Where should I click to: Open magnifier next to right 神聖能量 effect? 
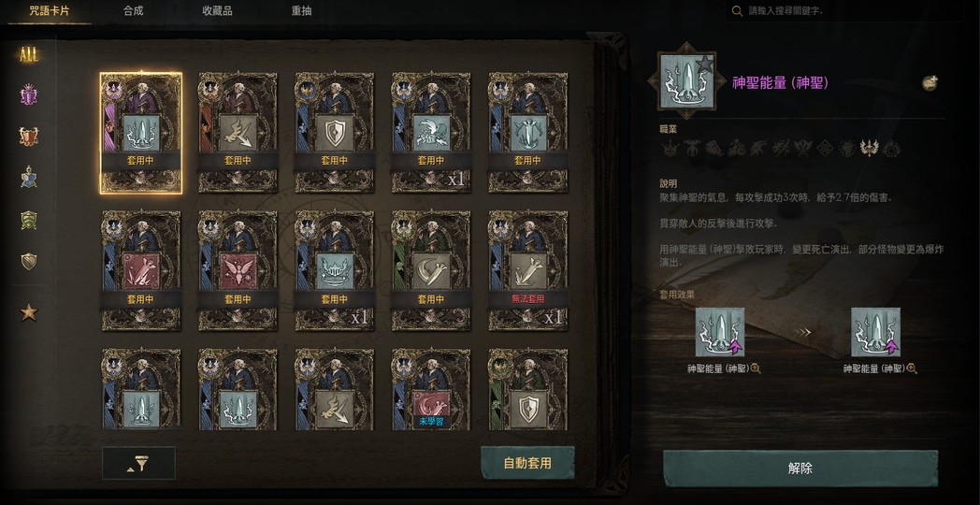(x=912, y=368)
